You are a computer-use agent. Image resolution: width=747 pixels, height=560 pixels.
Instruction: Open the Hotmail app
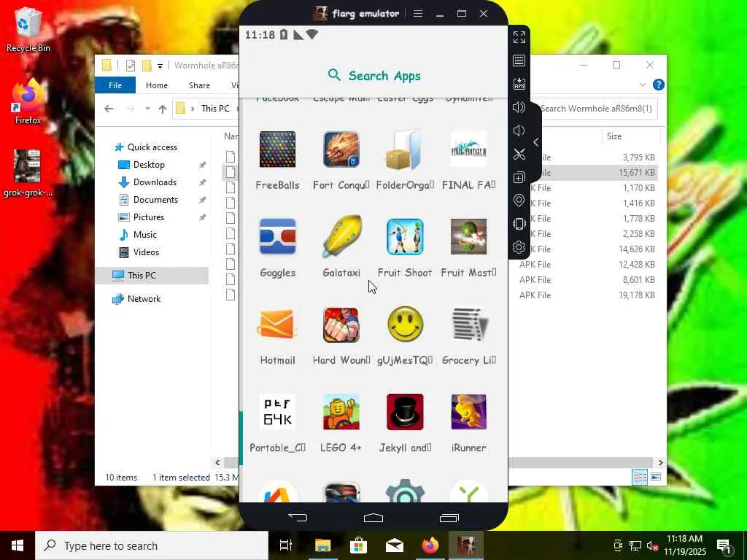(277, 324)
